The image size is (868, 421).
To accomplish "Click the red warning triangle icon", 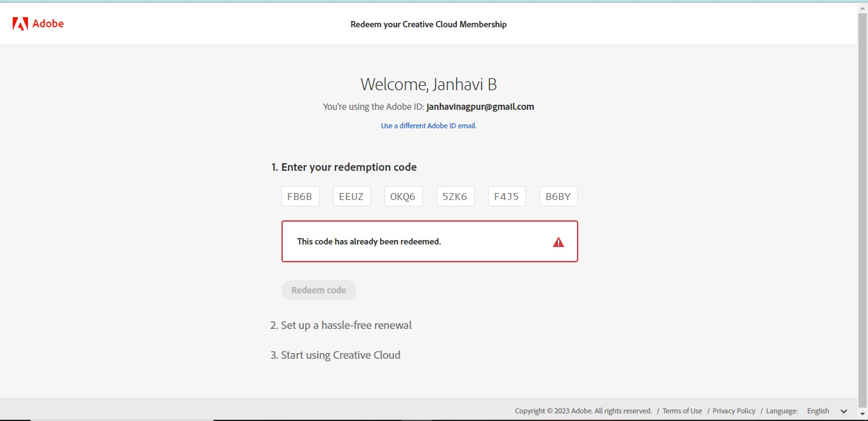I will point(559,242).
